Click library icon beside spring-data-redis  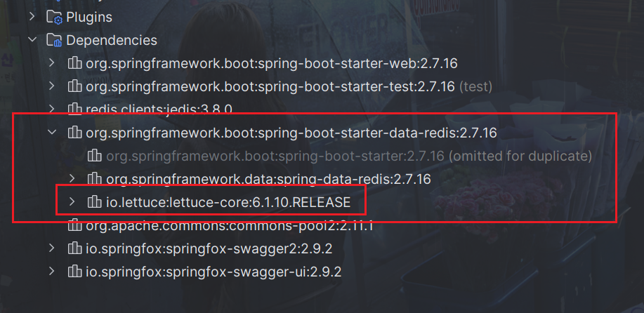click(x=95, y=178)
